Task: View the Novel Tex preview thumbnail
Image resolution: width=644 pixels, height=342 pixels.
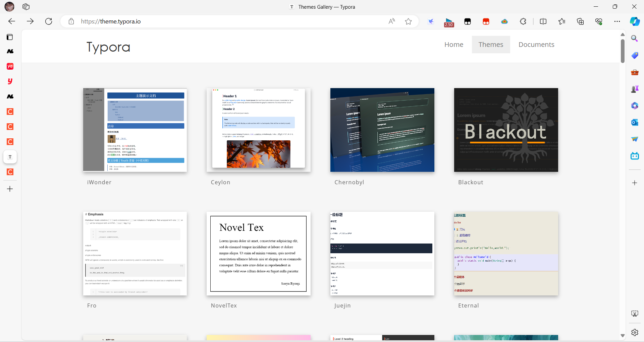Action: [259, 254]
